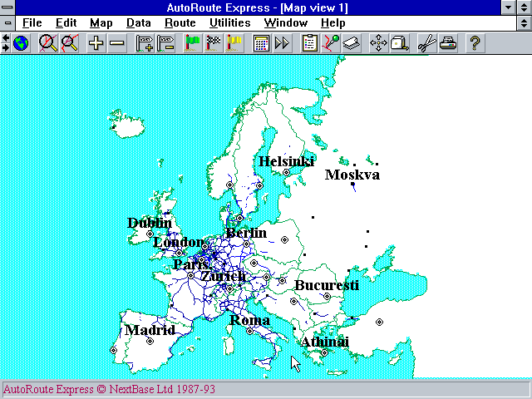The width and height of the screenshot is (532, 399).
Task: Click the London city label
Action: tap(179, 242)
